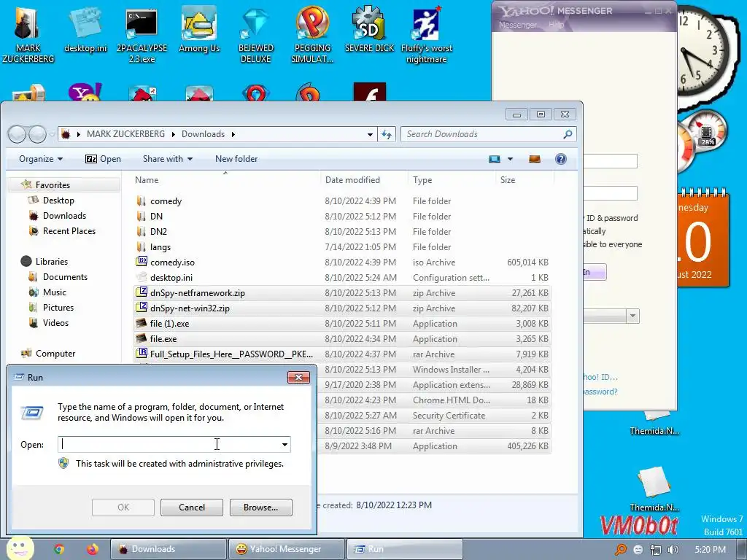Select the DN2 folder
This screenshot has width=747, height=560.
click(x=342, y=231)
